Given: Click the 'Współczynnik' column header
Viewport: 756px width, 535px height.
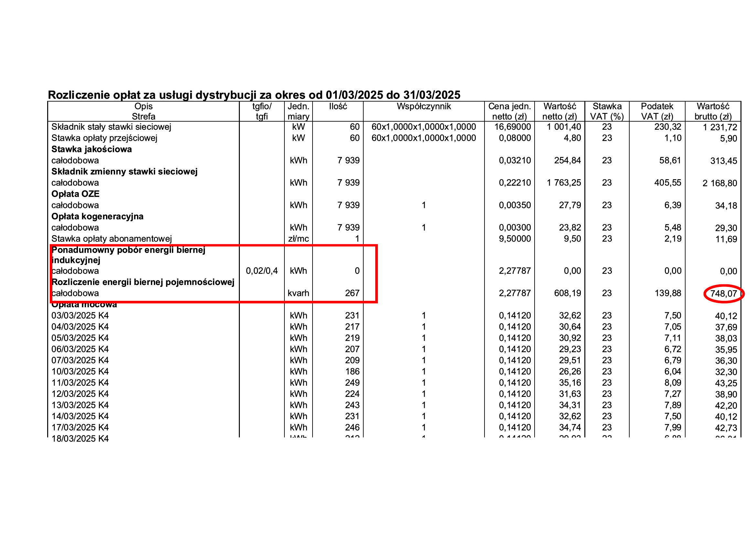Looking at the screenshot, I should (423, 106).
